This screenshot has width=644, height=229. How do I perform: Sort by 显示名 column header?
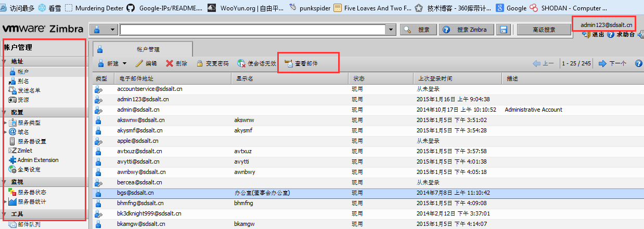tap(290, 78)
